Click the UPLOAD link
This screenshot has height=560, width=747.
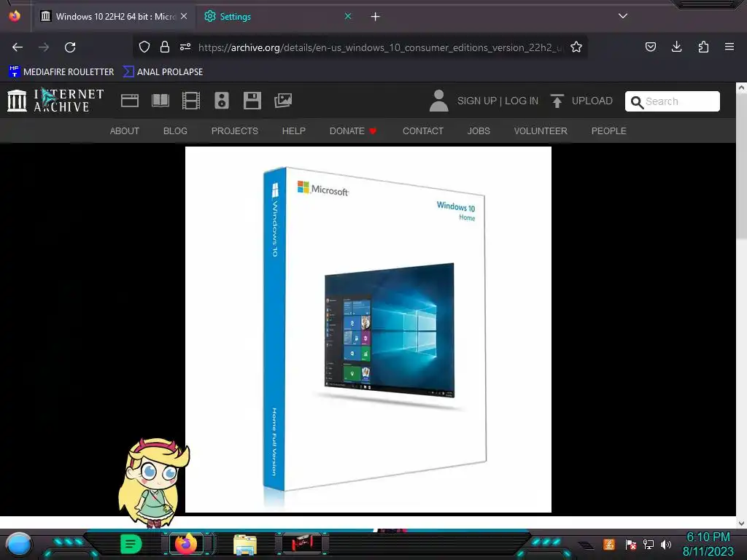click(592, 101)
